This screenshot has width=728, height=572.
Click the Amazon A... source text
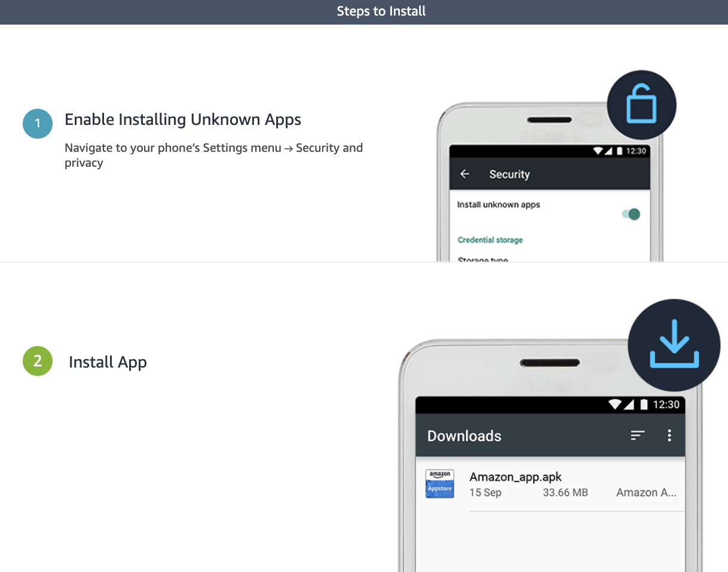pyautogui.click(x=646, y=493)
